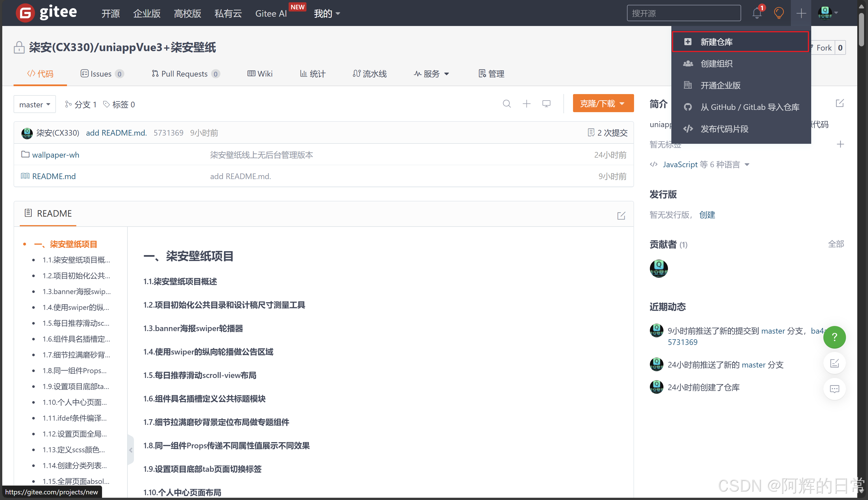Collapse the README table of contents sidebar
The width and height of the screenshot is (868, 500).
[131, 450]
